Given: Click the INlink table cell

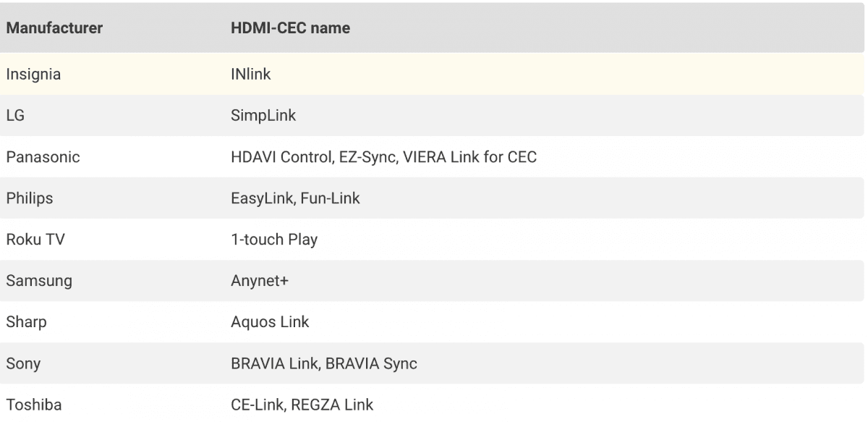Looking at the screenshot, I should 250,74.
